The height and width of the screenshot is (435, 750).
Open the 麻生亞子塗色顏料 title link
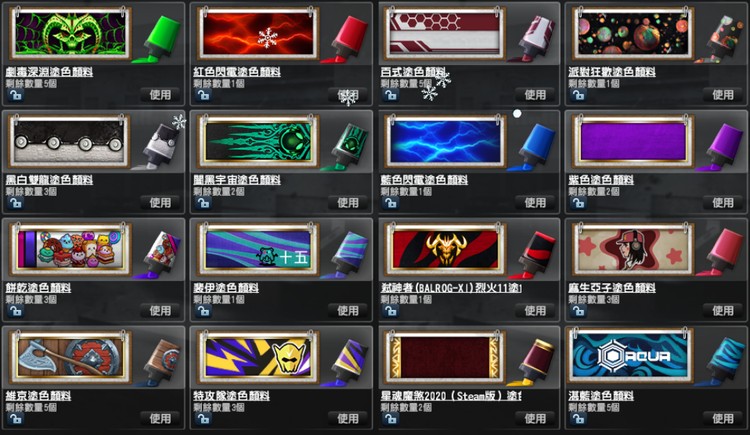612,288
